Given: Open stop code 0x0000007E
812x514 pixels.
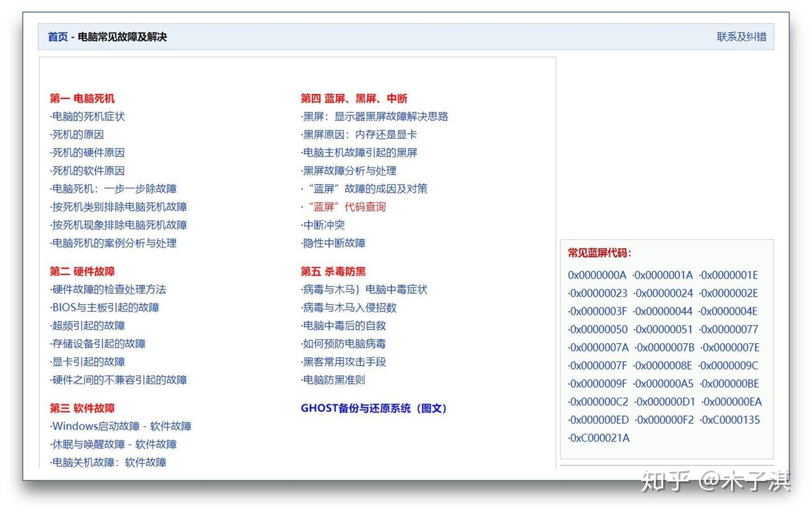Looking at the screenshot, I should coord(731,347).
